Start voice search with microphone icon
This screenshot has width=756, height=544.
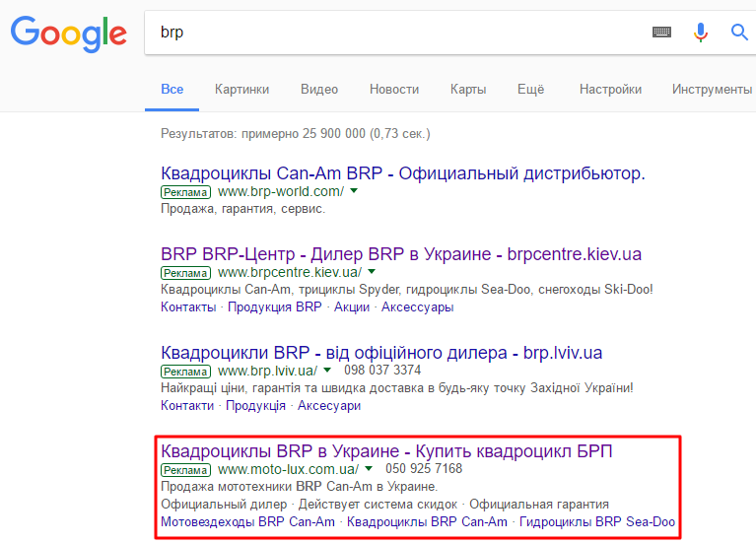(701, 33)
